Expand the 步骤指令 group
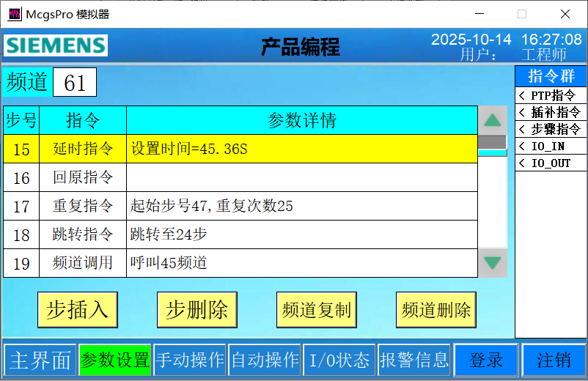The width and height of the screenshot is (588, 381). pos(551,129)
